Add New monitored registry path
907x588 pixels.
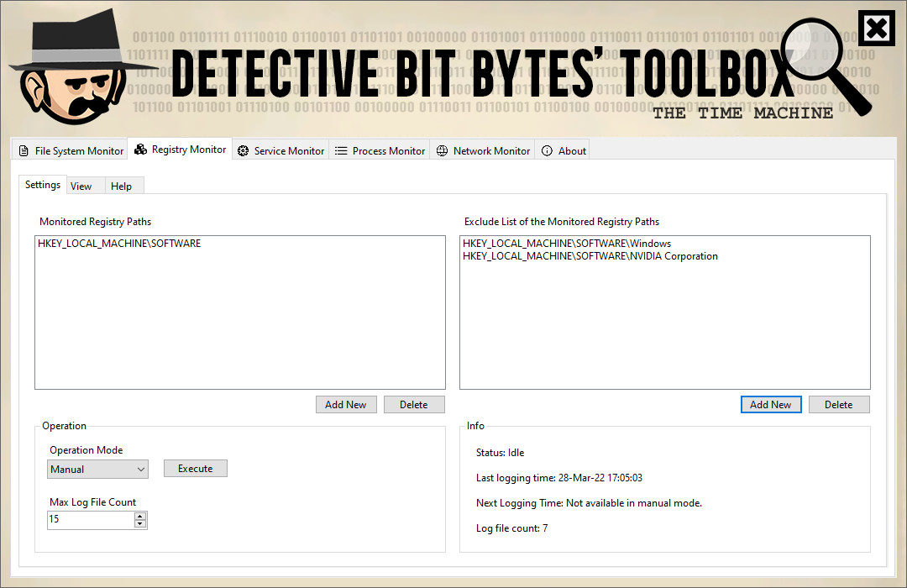(345, 405)
